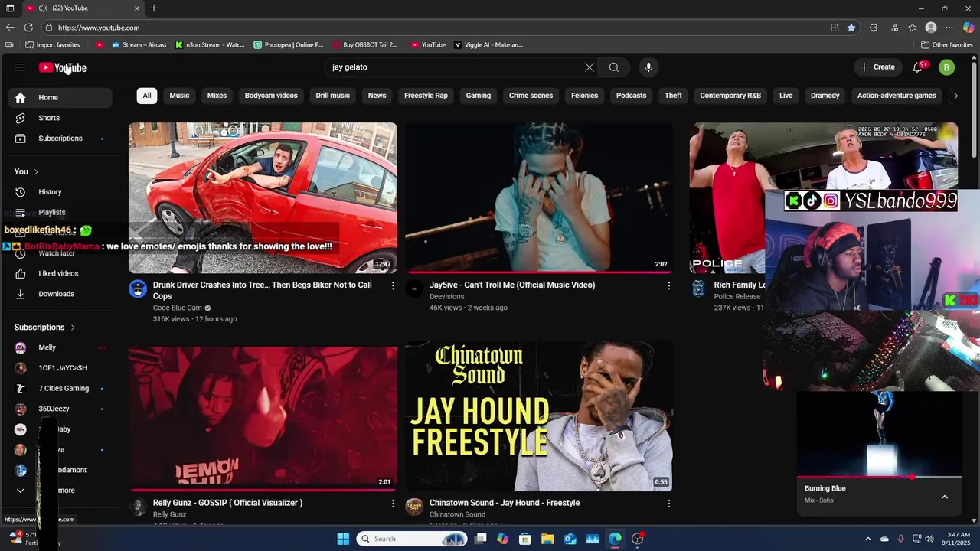Open the YouTube guide hamburger menu

(21, 67)
